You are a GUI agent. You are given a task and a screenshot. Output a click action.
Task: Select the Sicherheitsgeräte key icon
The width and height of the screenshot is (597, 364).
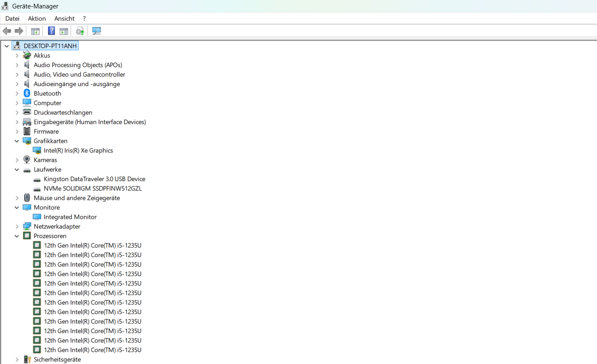(x=27, y=359)
